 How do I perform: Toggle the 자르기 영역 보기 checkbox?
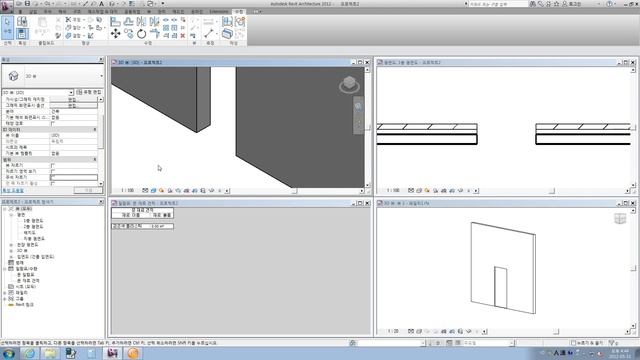[x=53, y=171]
